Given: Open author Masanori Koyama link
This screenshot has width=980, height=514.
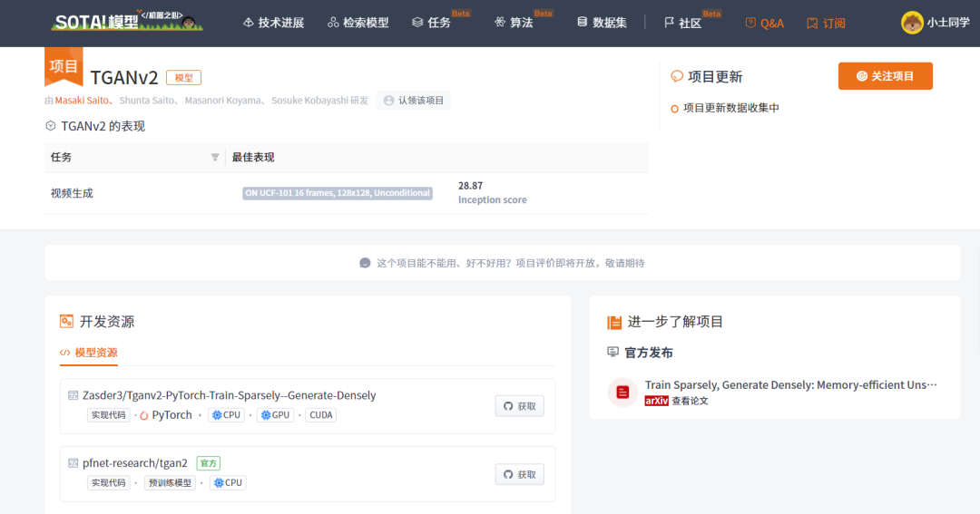Looking at the screenshot, I should (x=222, y=101).
